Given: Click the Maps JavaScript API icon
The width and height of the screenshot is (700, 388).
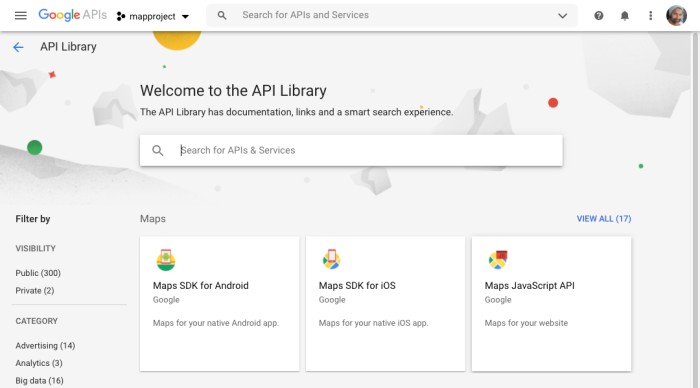Looking at the screenshot, I should pos(498,260).
